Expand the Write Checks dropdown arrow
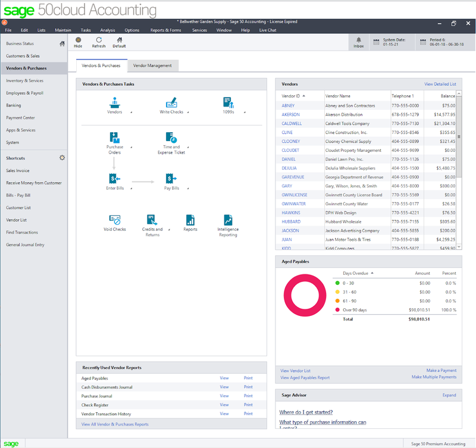Image resolution: width=476 pixels, height=448 pixels. pyautogui.click(x=188, y=112)
